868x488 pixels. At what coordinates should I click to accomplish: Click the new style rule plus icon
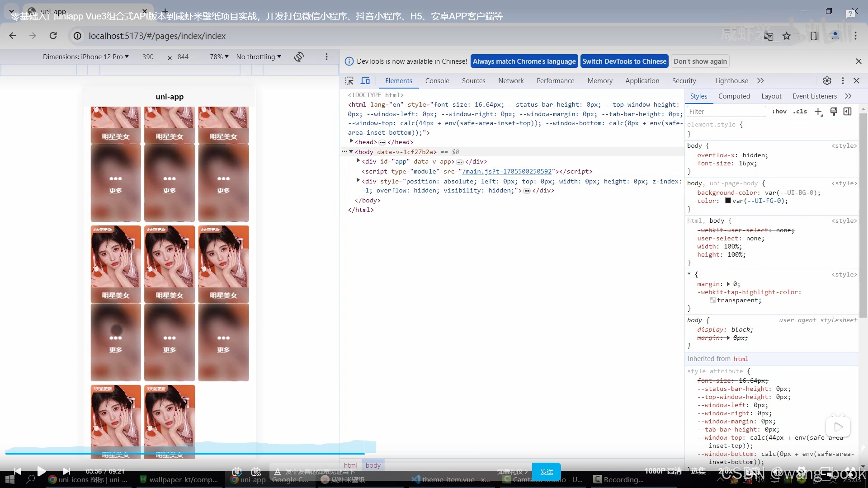[x=819, y=112]
